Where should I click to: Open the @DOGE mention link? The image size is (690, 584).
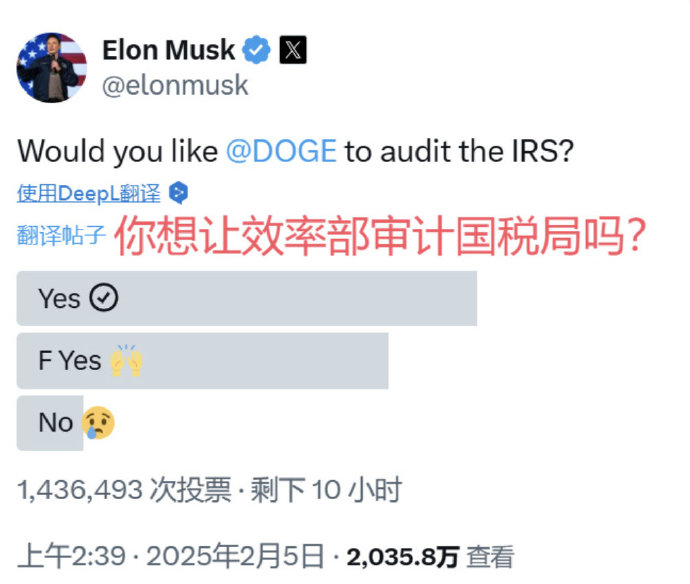[282, 151]
